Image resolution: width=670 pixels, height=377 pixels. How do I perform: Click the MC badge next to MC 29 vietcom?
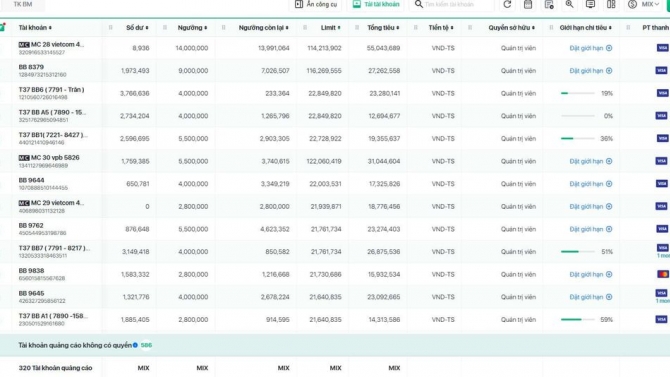[x=24, y=203]
